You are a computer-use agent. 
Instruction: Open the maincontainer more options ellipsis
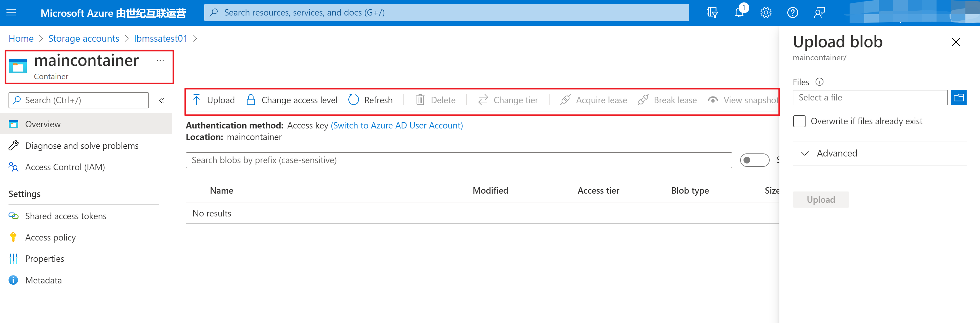click(160, 61)
